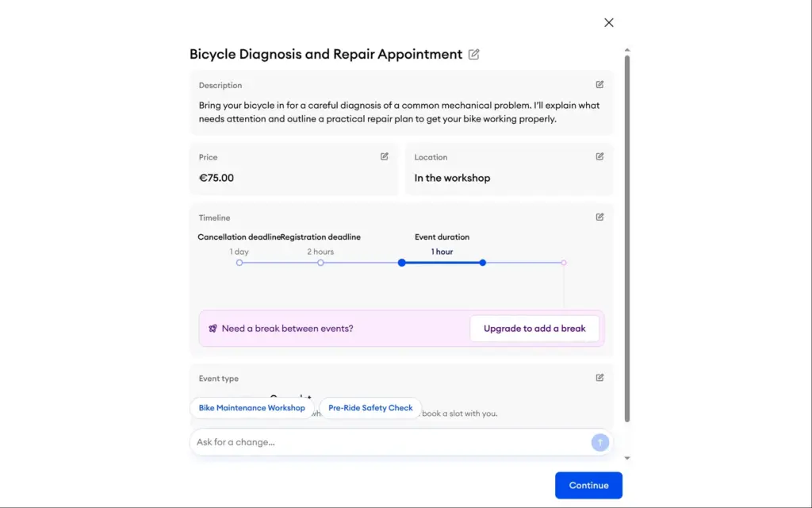
Task: Click the event start timeline dot
Action: coord(402,263)
